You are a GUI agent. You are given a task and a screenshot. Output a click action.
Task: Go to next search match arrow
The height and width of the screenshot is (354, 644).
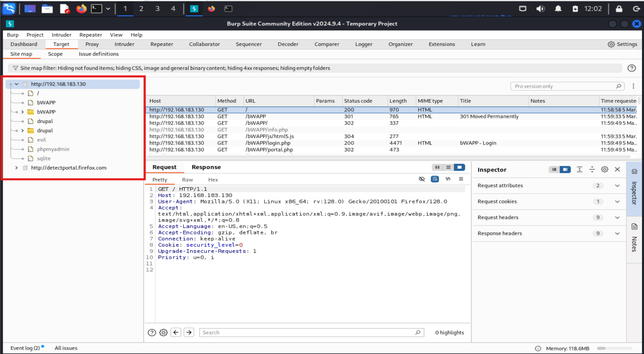tap(189, 332)
